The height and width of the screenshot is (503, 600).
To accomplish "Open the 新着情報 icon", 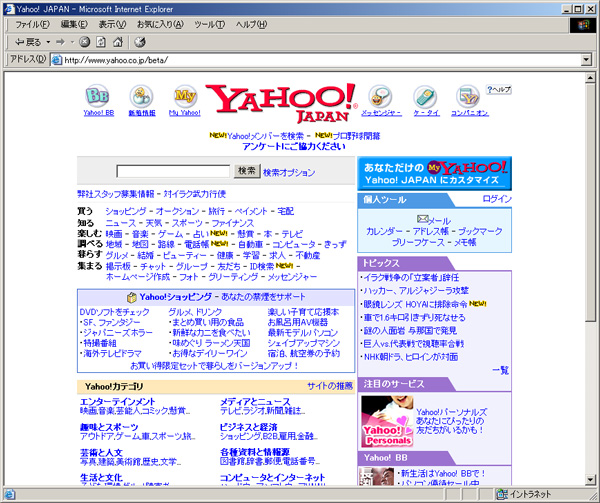I will 141,96.
